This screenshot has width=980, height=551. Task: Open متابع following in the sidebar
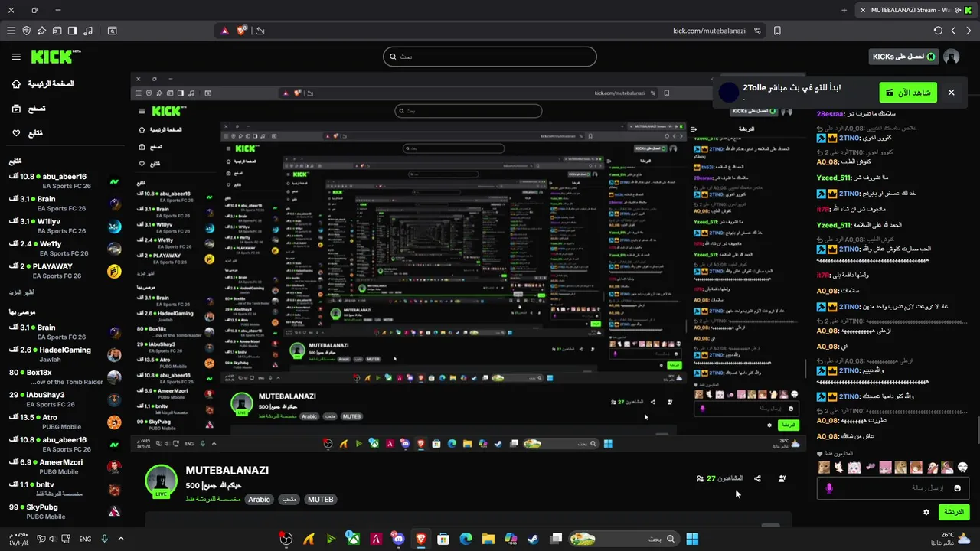[x=28, y=133]
